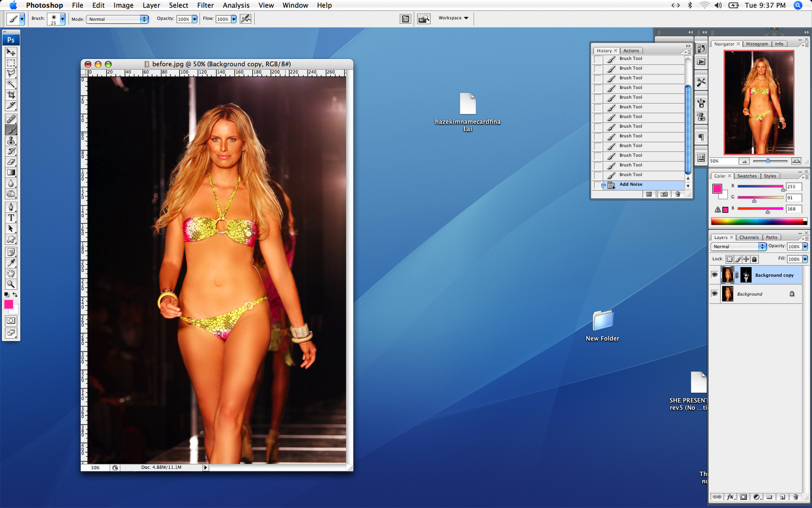Create a new snapshot in History

click(x=664, y=194)
